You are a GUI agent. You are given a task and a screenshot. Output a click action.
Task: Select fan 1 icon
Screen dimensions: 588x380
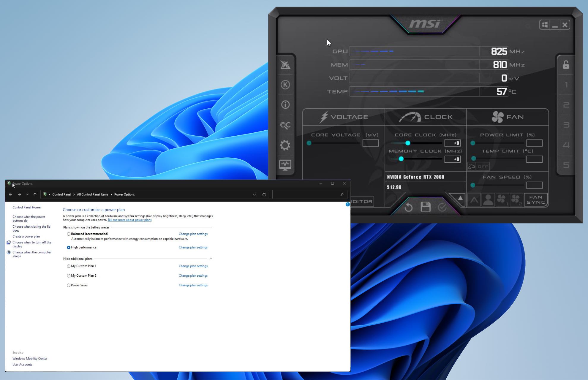pos(502,200)
